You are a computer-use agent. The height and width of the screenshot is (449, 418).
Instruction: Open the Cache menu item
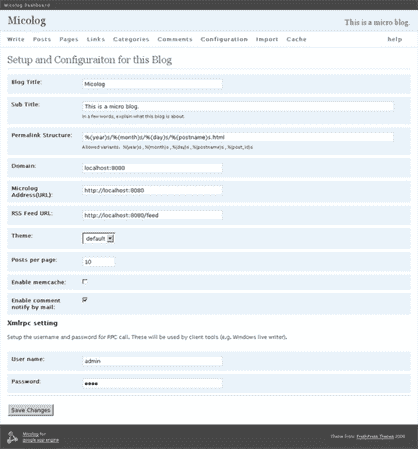click(296, 39)
